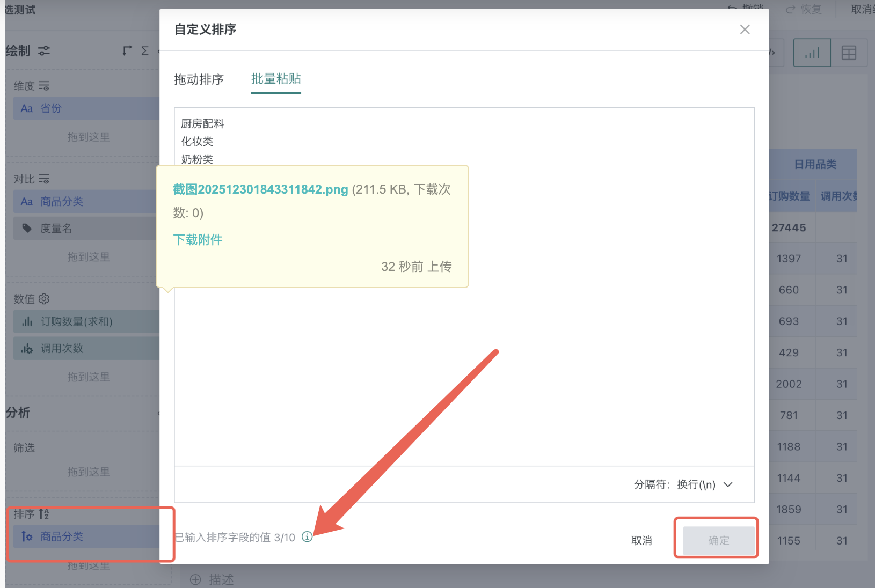Click the Σ aggregation icon in the toolbar

coord(144,50)
